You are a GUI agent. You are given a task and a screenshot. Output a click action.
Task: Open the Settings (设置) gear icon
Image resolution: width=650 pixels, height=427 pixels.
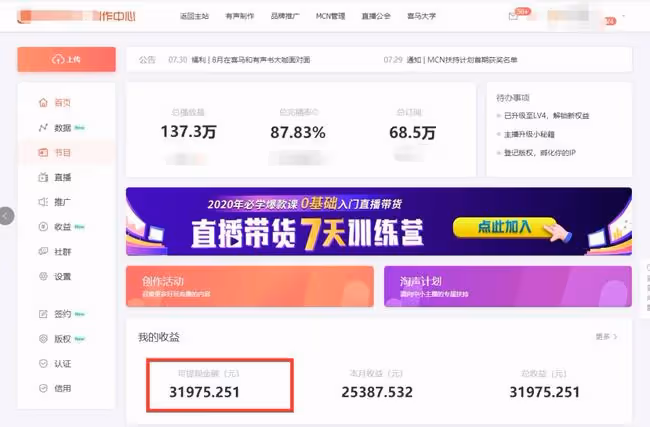pos(43,276)
